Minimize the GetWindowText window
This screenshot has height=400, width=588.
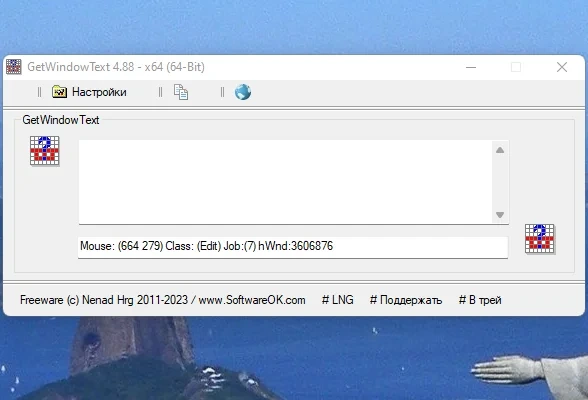click(471, 67)
